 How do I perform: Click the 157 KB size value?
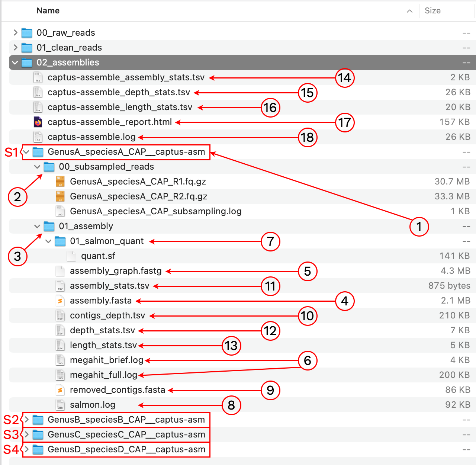(454, 122)
